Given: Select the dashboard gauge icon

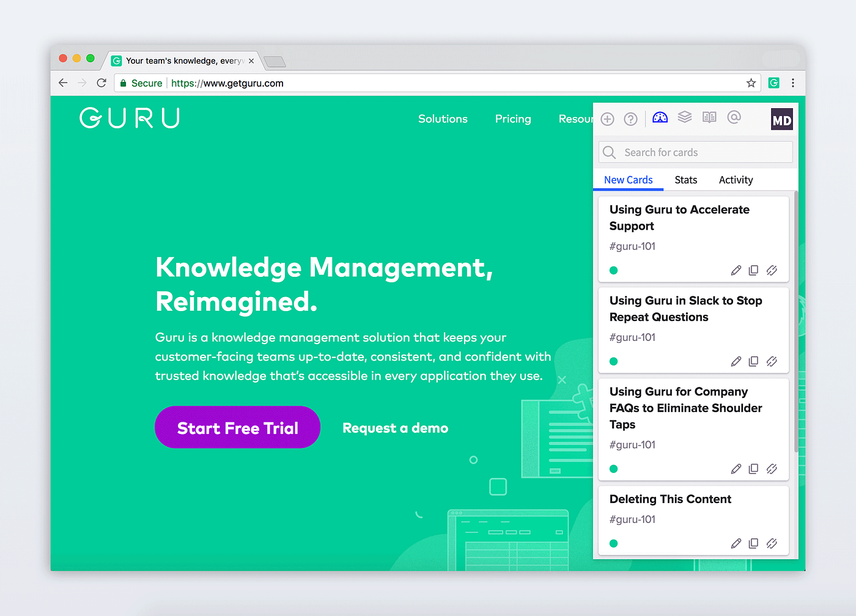Looking at the screenshot, I should [660, 117].
